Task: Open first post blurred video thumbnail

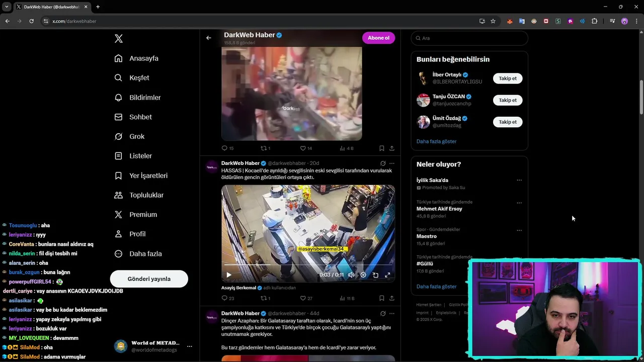Action: click(x=292, y=94)
